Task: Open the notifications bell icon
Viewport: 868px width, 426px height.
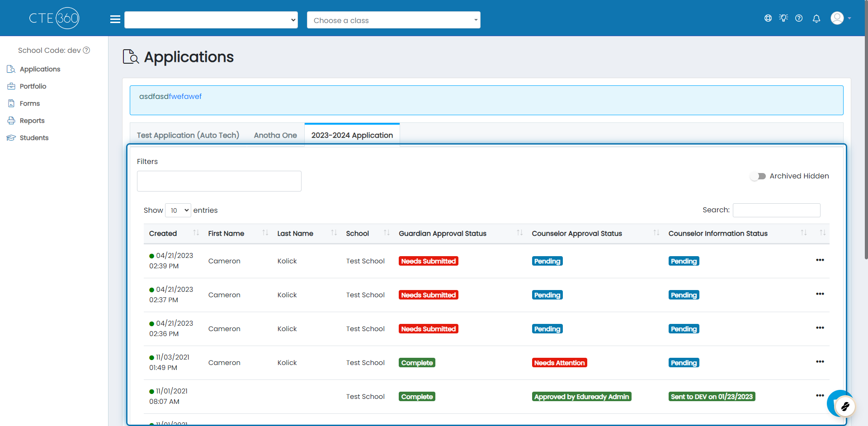Action: pos(816,19)
